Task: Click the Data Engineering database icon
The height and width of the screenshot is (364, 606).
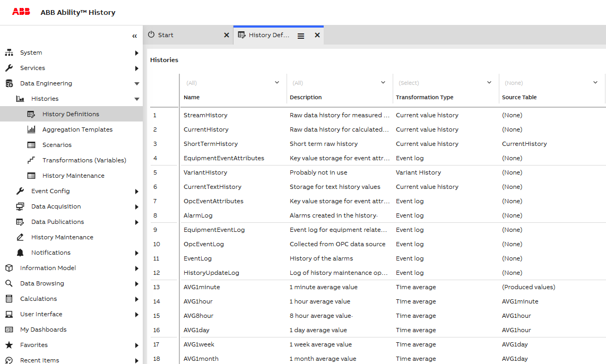Action: click(9, 83)
